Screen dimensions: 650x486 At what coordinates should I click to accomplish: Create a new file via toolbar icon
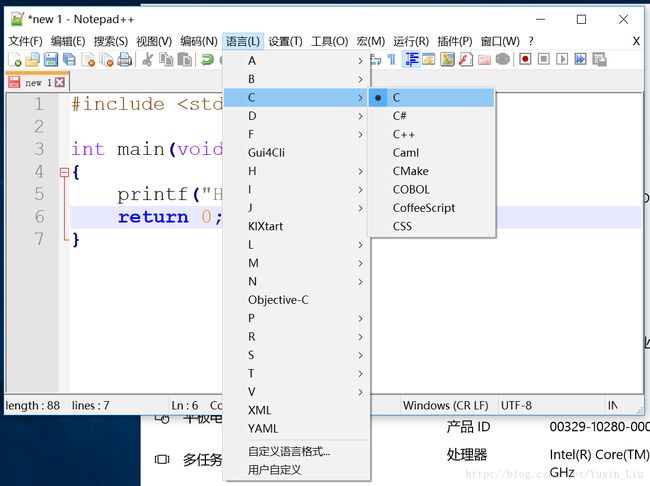point(15,60)
